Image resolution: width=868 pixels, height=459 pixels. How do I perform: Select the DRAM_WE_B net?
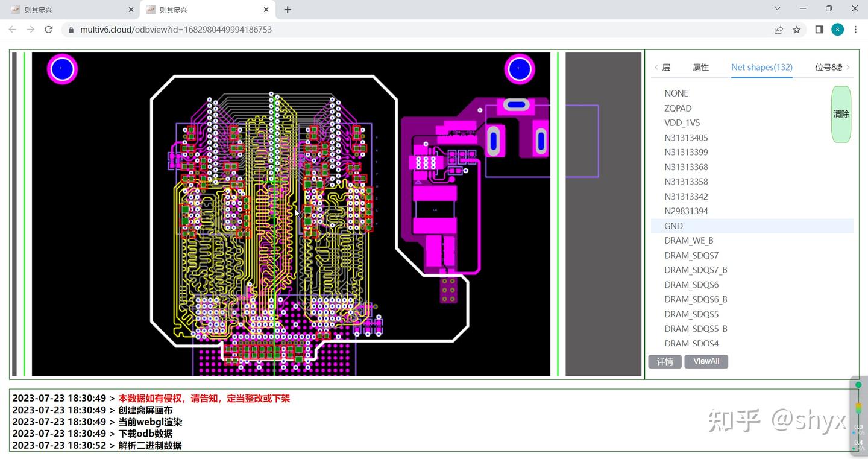(x=752, y=241)
